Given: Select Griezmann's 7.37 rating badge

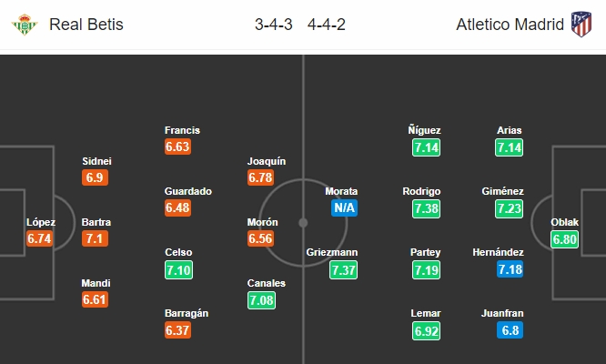Looking at the screenshot, I should tap(341, 270).
